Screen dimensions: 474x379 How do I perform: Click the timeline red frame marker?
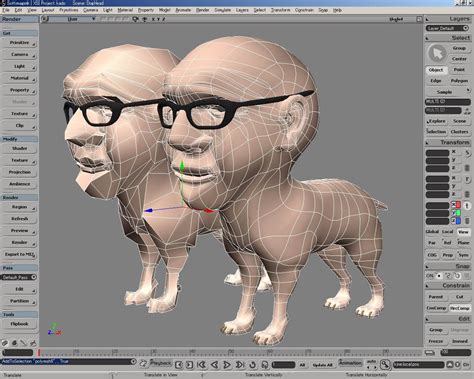pos(39,352)
